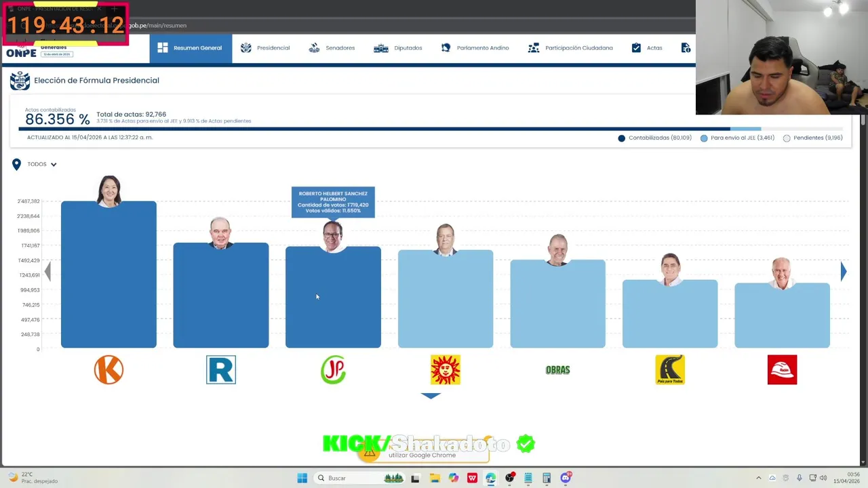
Task: Click the location pin icon beside TODOS
Action: click(x=16, y=165)
